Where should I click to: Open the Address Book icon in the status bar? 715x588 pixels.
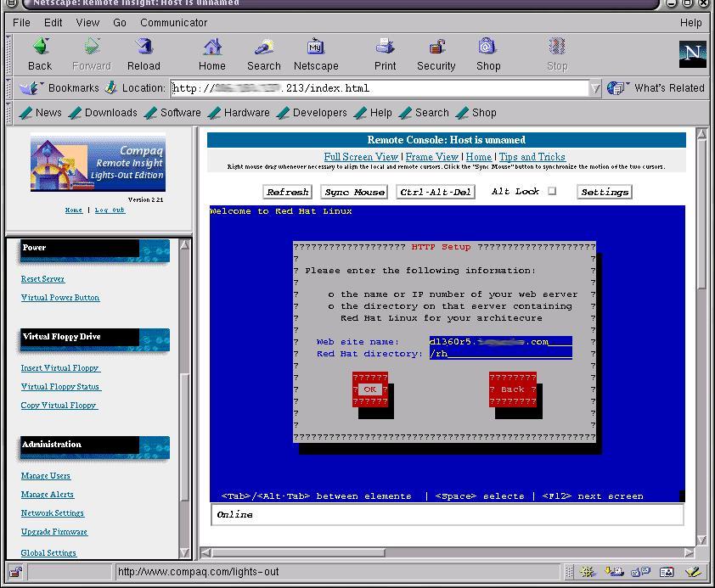tap(665, 571)
